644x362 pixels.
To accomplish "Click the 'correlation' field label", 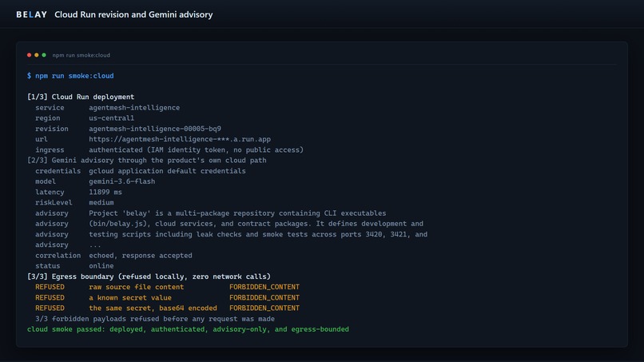I will coord(58,256).
